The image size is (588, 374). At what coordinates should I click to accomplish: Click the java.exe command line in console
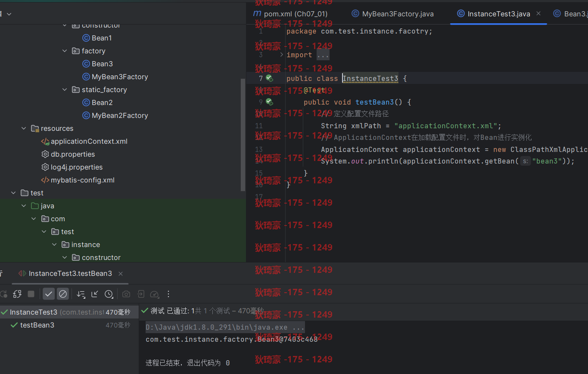(x=225, y=327)
